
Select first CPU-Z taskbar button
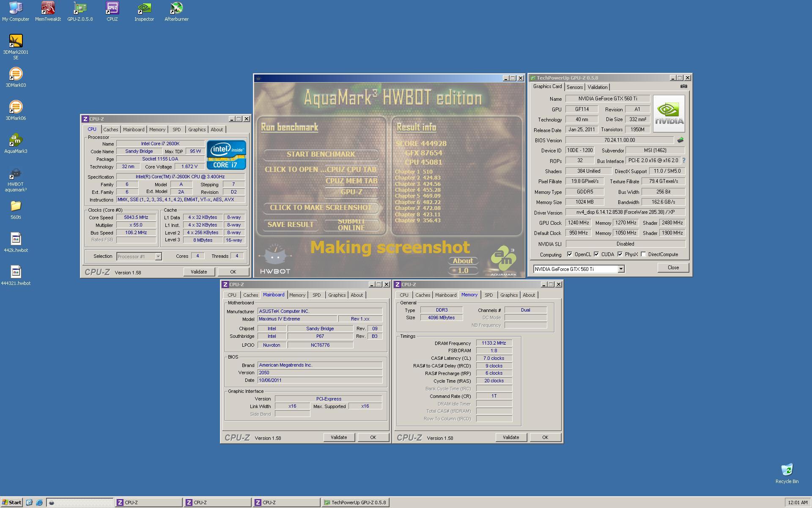(x=148, y=502)
